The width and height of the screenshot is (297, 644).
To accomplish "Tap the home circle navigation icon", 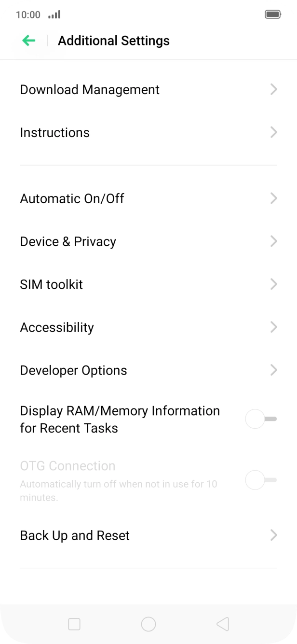I will pos(148,624).
